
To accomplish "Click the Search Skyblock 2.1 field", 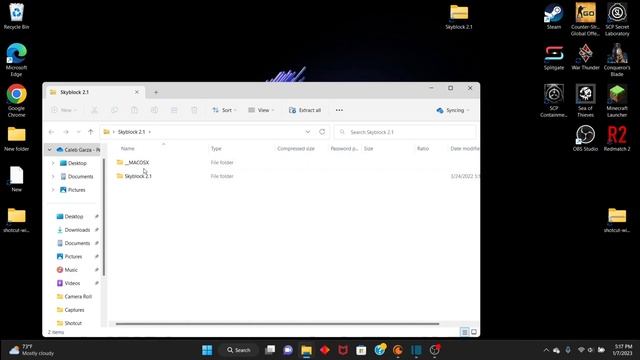I will (405, 132).
